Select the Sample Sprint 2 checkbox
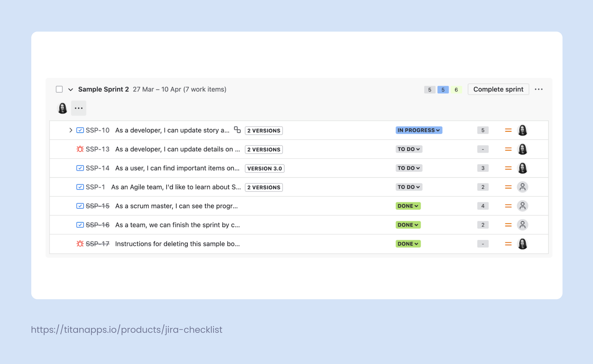Viewport: 593px width, 364px height. [x=59, y=89]
